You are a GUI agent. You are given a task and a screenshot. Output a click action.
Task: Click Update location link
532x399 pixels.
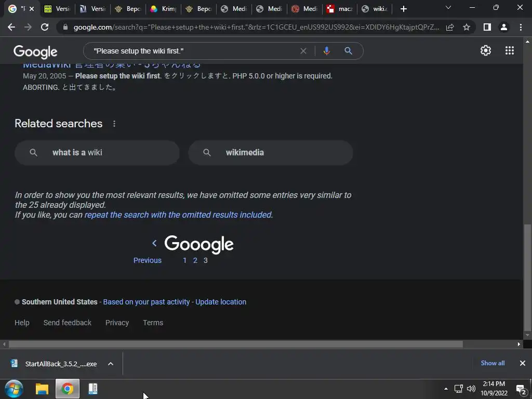click(221, 302)
